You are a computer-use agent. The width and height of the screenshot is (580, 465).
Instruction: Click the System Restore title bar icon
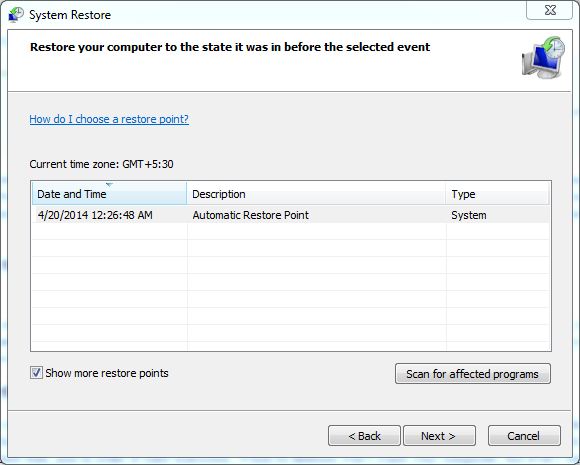pyautogui.click(x=16, y=15)
